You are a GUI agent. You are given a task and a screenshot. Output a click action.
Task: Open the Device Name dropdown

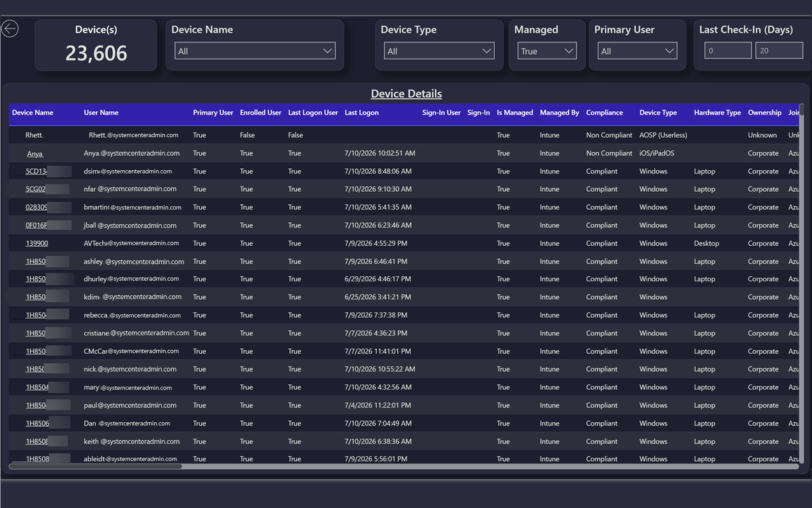click(255, 51)
